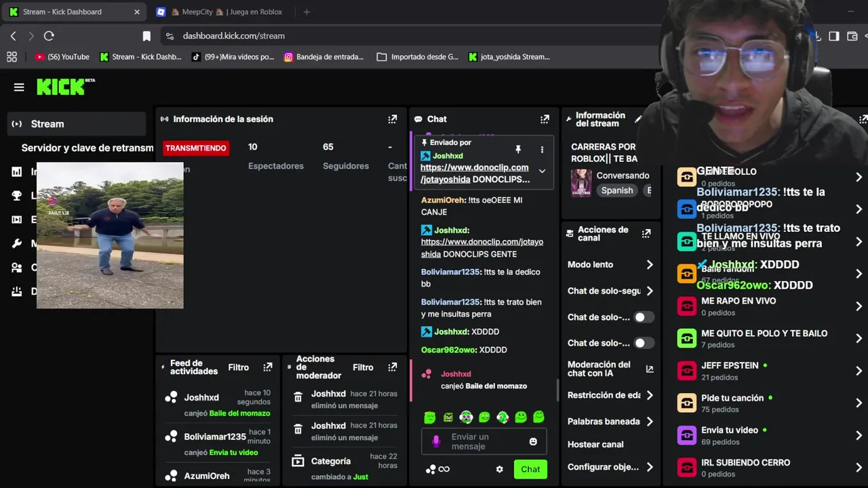The image size is (868, 488).
Task: Open the emoji picker in the chat box
Action: pos(533,441)
